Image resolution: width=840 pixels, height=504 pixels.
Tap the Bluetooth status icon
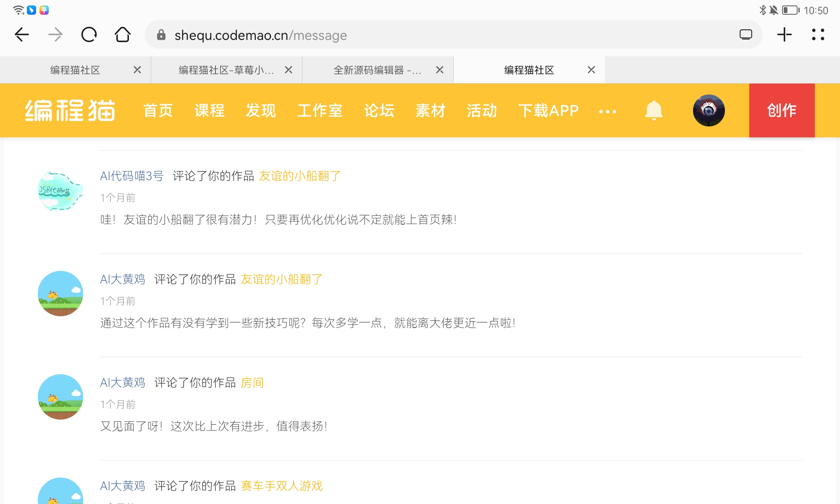point(763,10)
